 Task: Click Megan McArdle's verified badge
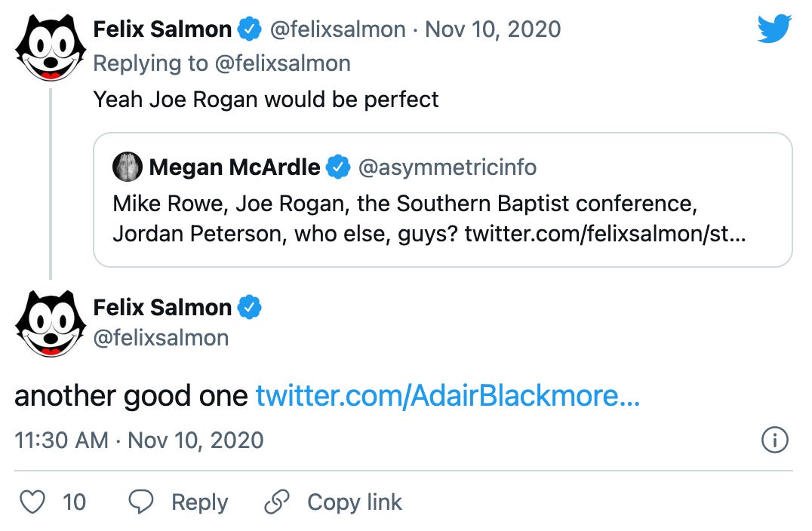pyautogui.click(x=337, y=167)
